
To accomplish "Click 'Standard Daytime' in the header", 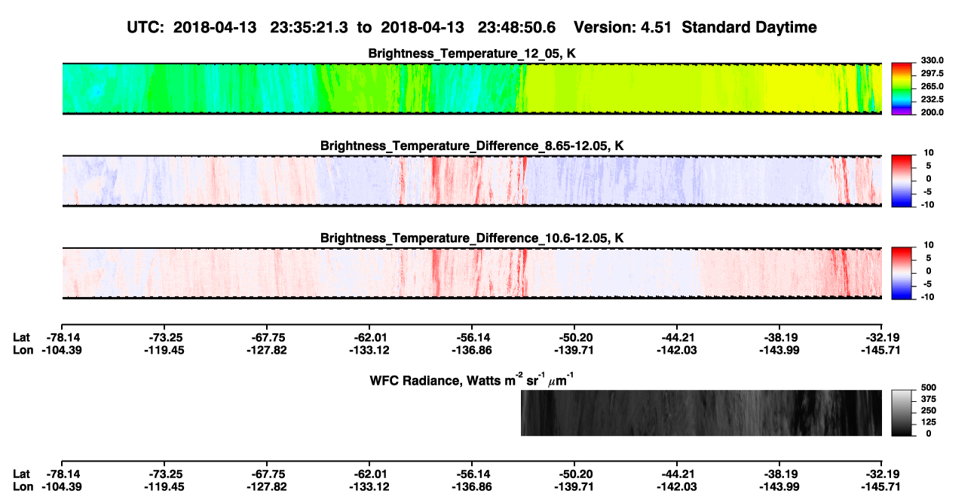I will [748, 27].
